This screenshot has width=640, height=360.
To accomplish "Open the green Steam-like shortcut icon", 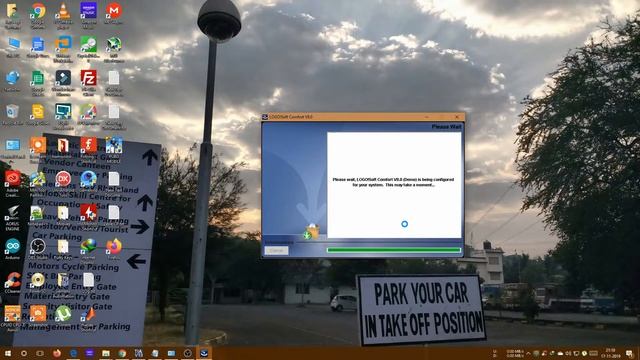I will click(88, 44).
